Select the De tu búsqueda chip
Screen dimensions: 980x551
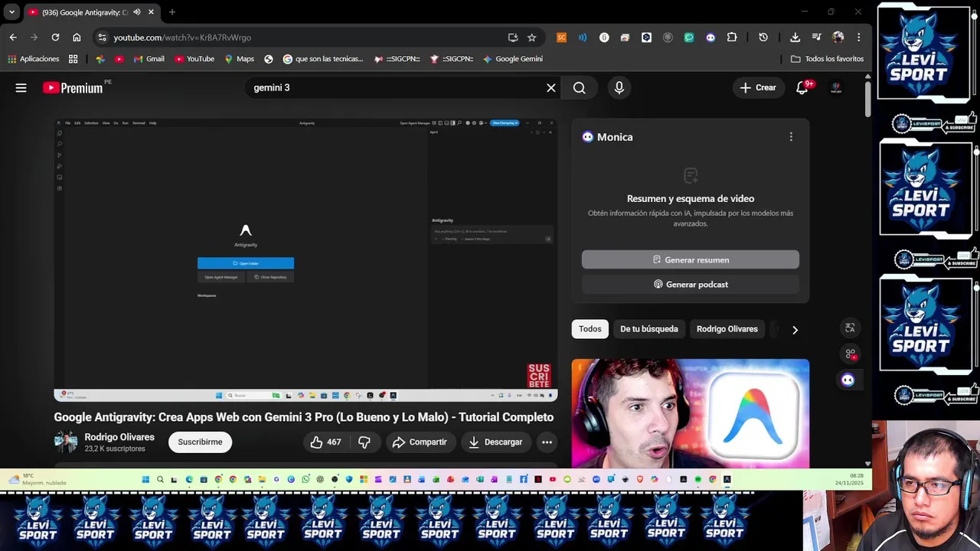[x=649, y=329]
